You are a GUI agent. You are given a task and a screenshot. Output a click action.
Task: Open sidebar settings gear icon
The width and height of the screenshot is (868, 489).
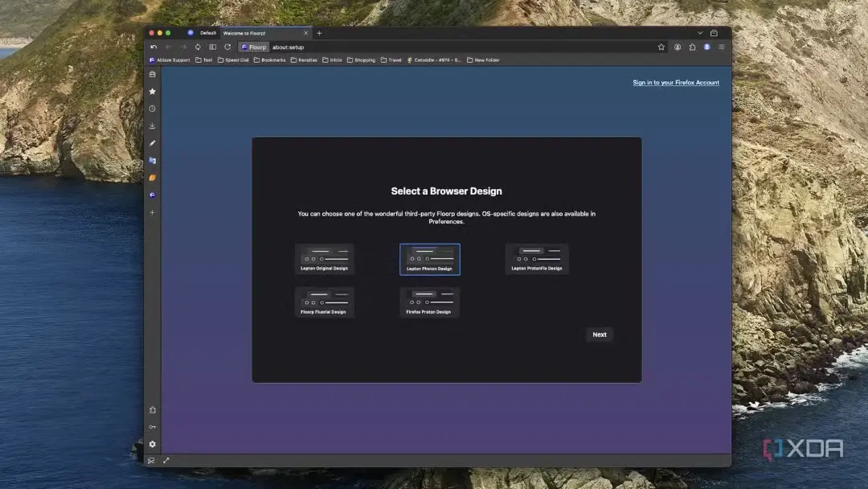click(x=152, y=444)
